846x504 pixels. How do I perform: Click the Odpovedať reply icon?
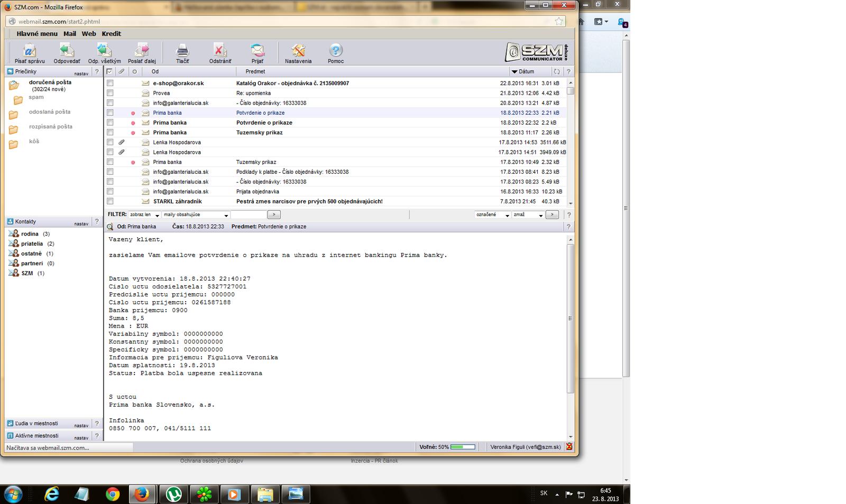(x=67, y=51)
